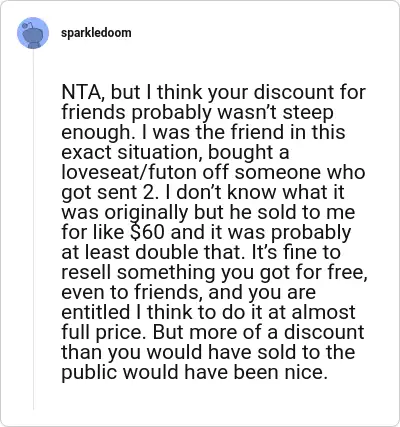Click the line "got sent 2. I don't know what it"
400x427 pixels.
(x=203, y=193)
